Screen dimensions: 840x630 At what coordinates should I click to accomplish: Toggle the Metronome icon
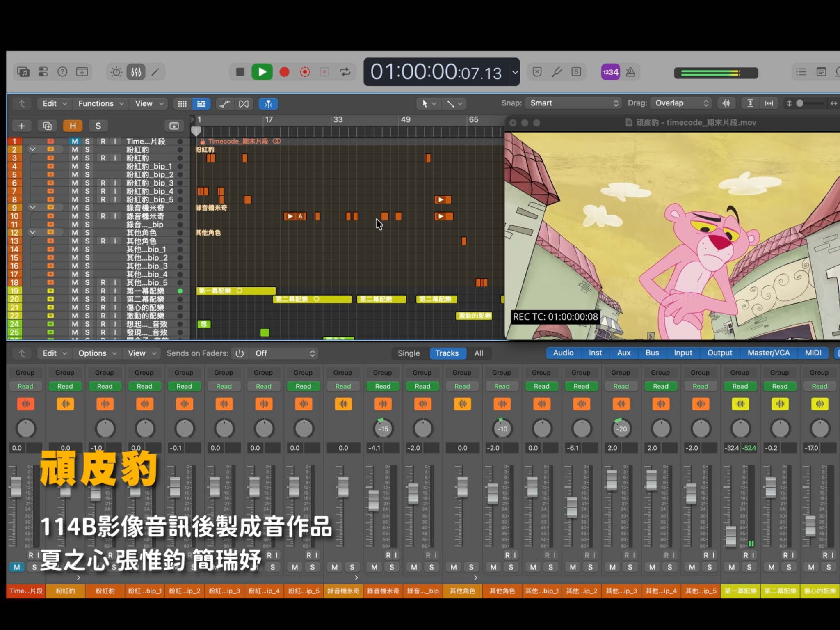630,72
